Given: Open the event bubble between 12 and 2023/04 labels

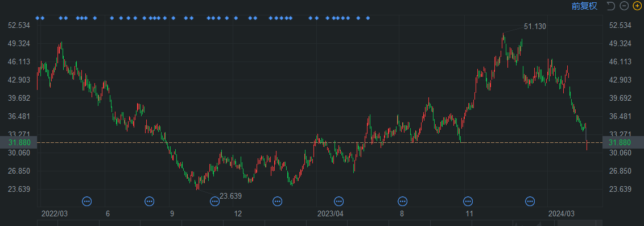Looking at the screenshot, I should [277, 202].
